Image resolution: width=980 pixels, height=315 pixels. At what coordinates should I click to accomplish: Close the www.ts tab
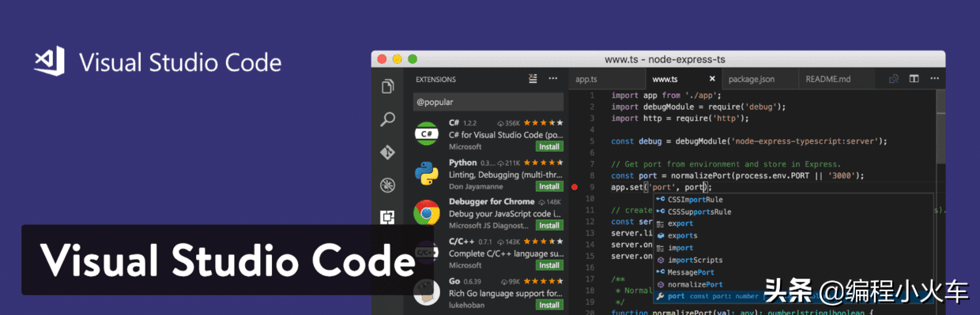tap(712, 79)
